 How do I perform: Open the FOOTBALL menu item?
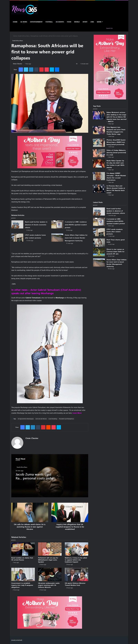click(49, 22)
